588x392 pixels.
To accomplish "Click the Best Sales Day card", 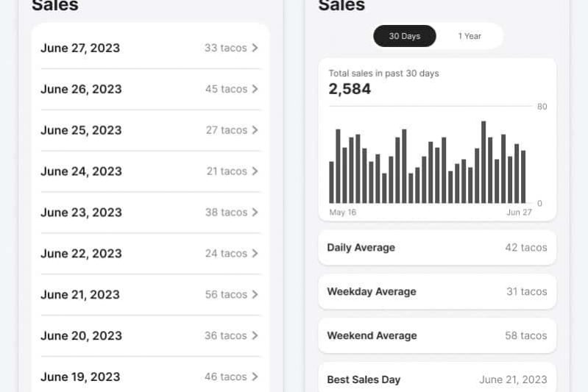I will (x=437, y=379).
